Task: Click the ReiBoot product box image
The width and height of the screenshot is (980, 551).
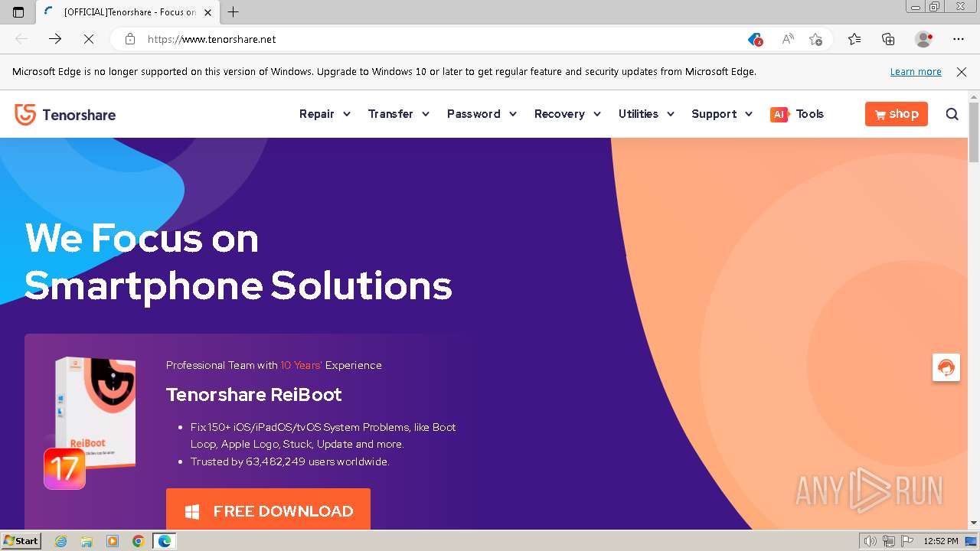Action: pyautogui.click(x=96, y=413)
